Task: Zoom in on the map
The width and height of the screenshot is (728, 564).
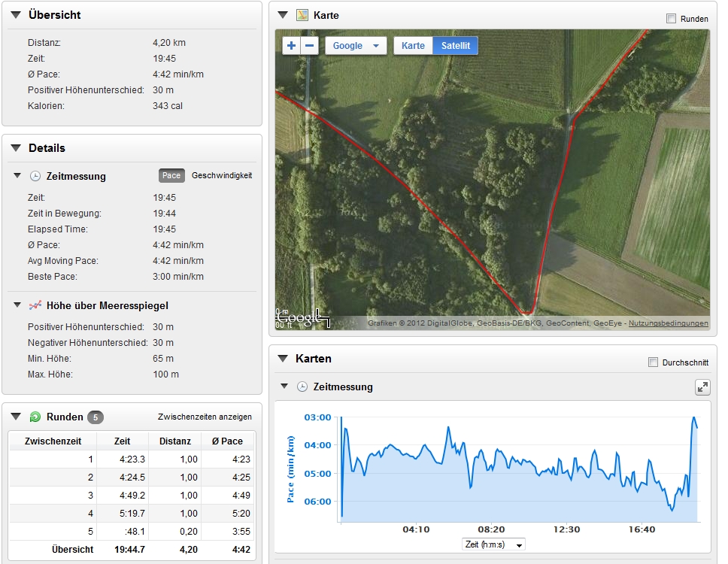Action: (292, 46)
